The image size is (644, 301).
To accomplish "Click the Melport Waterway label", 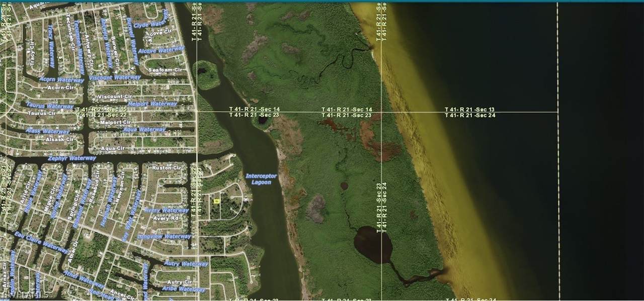I will (x=153, y=104).
